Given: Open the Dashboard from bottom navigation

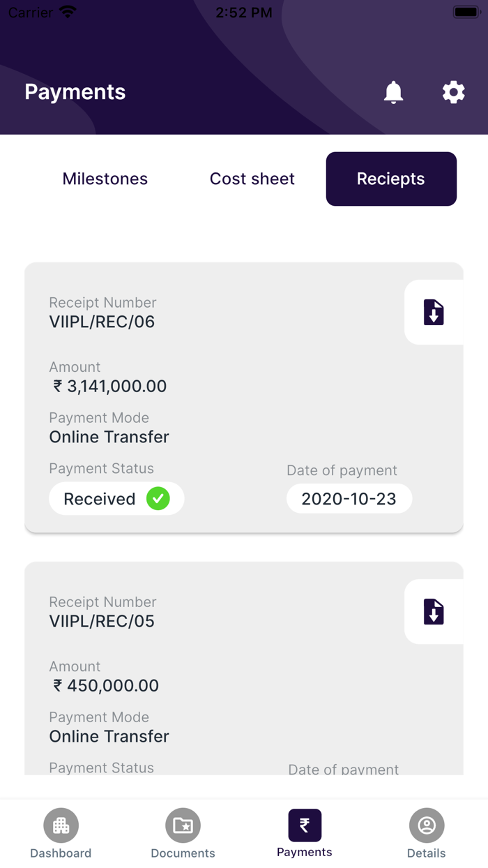Looking at the screenshot, I should click(x=61, y=832).
